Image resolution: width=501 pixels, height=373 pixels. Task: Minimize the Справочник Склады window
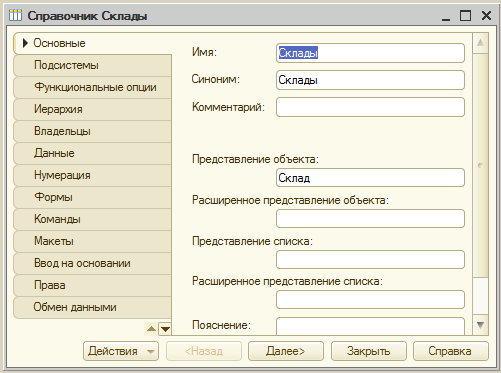(446, 16)
